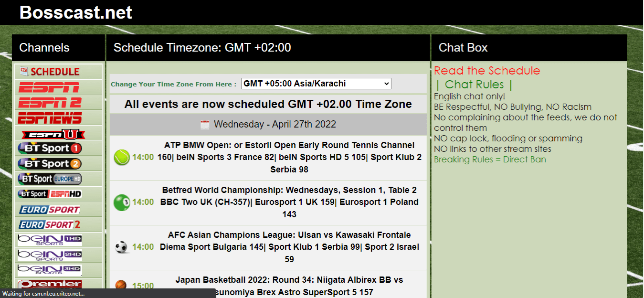Click the Change Your Time Zone From Here label
This screenshot has height=298, width=644.
click(x=174, y=84)
